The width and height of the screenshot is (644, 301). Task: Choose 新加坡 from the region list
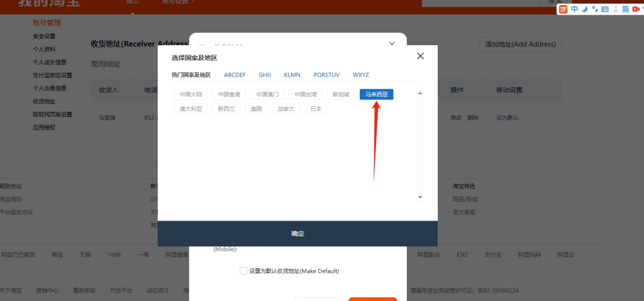[x=340, y=94]
